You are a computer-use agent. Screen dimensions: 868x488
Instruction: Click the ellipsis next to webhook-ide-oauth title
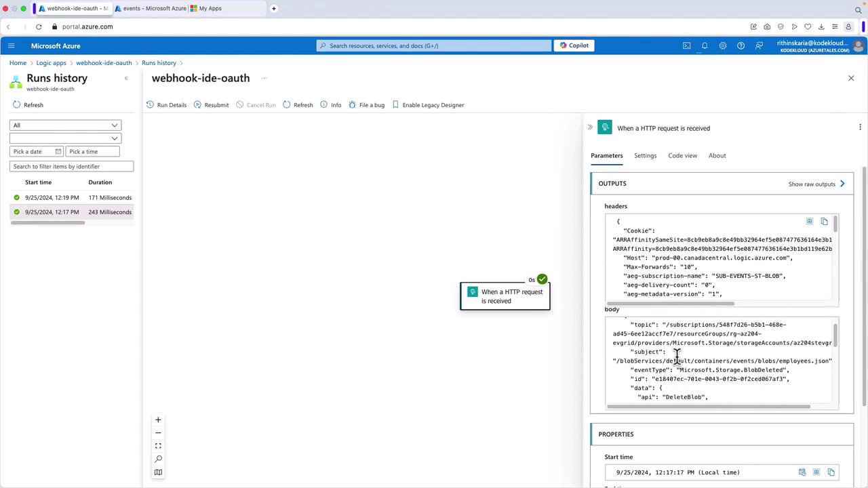(x=264, y=78)
